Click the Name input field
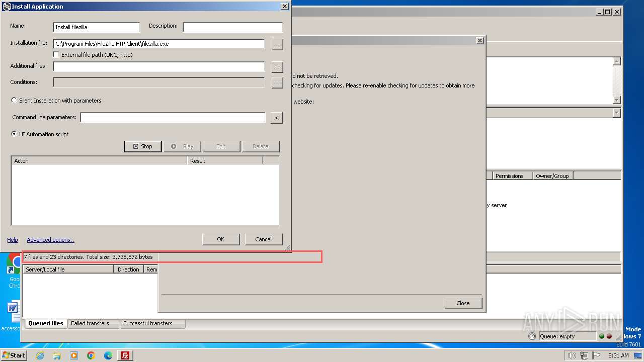Screen dimensions: 644x362 [x=97, y=27]
